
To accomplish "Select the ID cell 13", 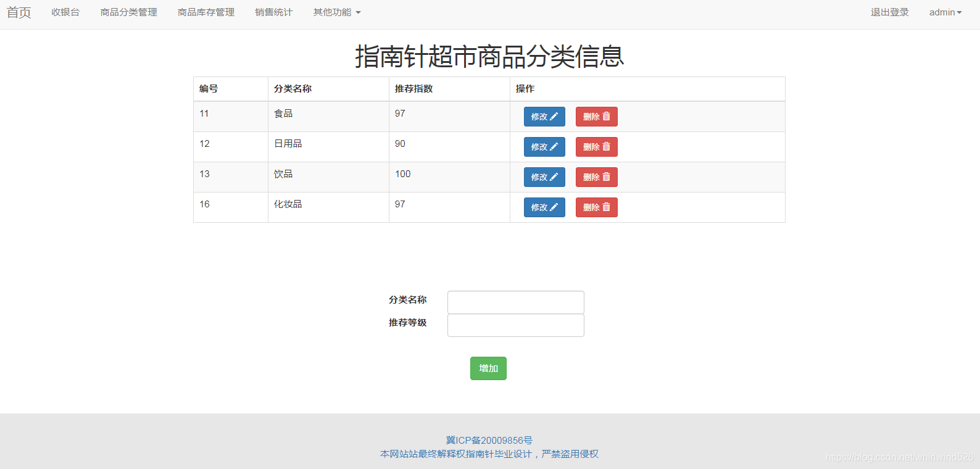I will 231,177.
